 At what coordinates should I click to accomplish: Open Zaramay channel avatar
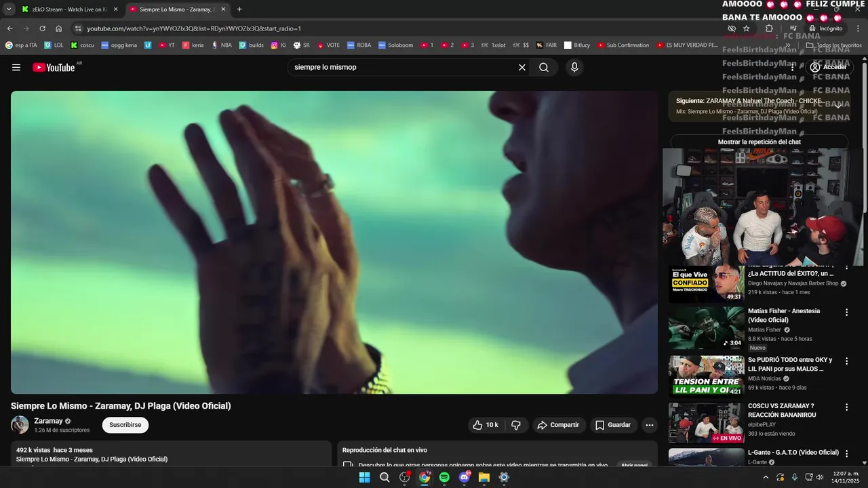coord(20,425)
